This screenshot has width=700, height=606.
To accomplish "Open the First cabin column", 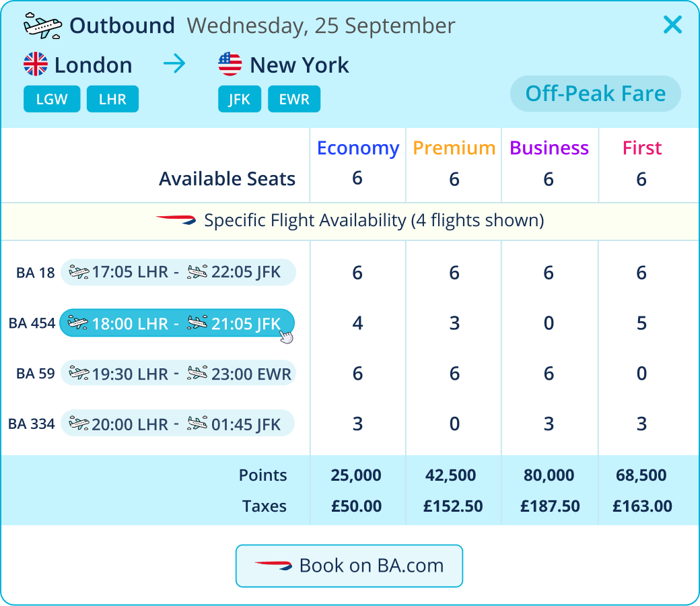I will [x=641, y=148].
